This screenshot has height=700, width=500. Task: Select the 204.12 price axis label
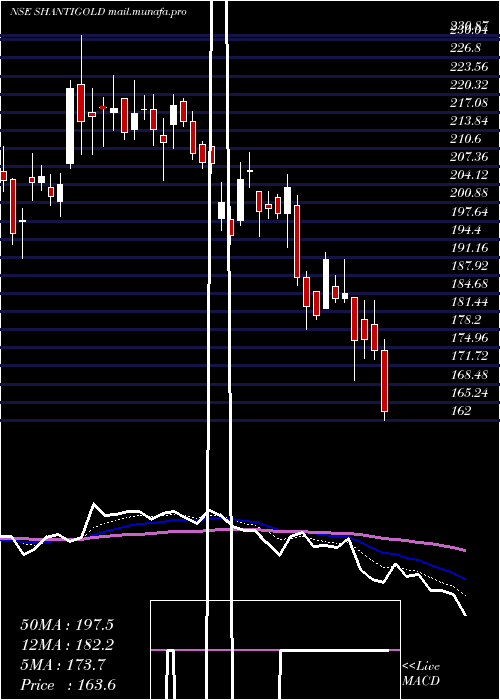point(469,175)
